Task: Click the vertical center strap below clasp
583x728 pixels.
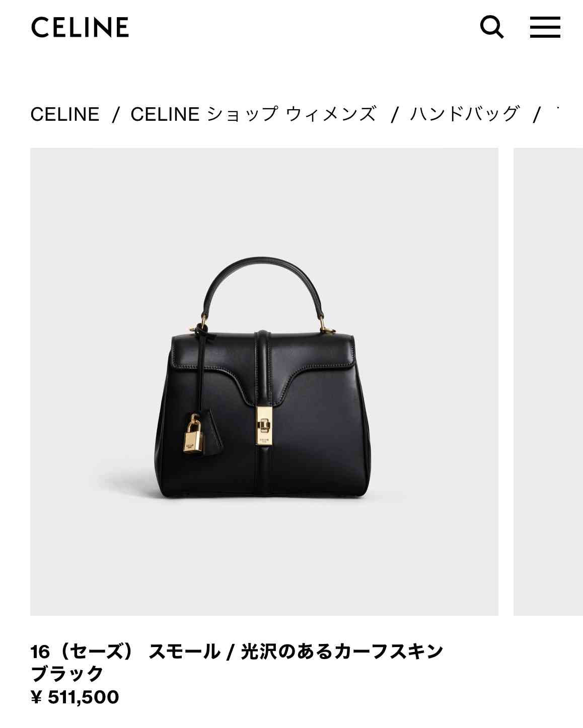Action: (x=264, y=470)
